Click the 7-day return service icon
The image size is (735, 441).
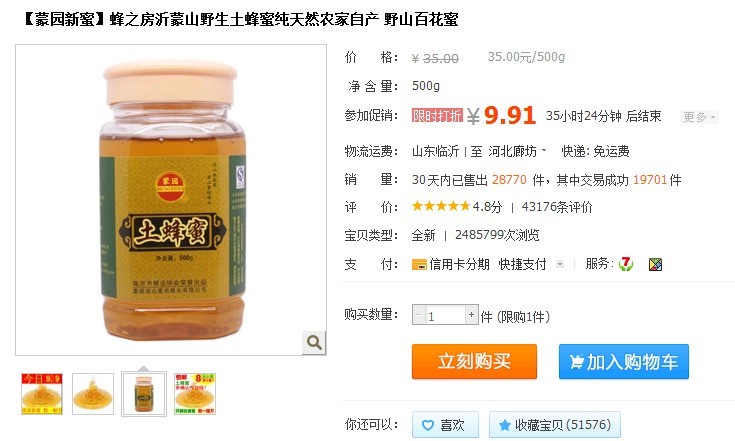point(626,264)
